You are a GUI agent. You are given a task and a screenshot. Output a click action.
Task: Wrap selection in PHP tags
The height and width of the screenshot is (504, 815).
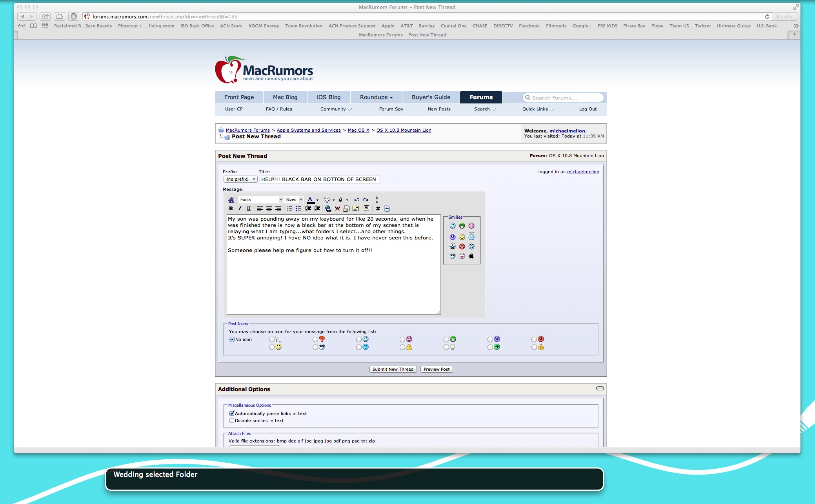click(x=387, y=208)
